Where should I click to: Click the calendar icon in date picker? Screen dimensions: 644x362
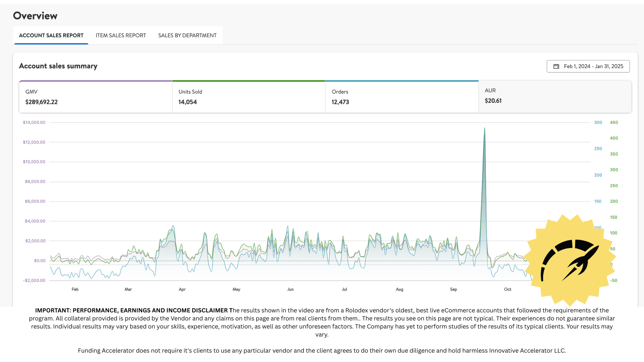pyautogui.click(x=556, y=66)
